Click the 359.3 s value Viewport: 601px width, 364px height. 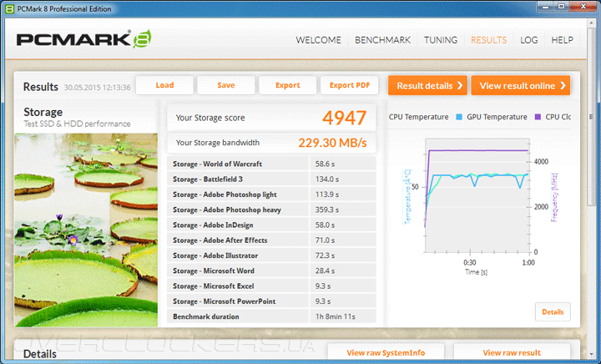[x=327, y=210]
